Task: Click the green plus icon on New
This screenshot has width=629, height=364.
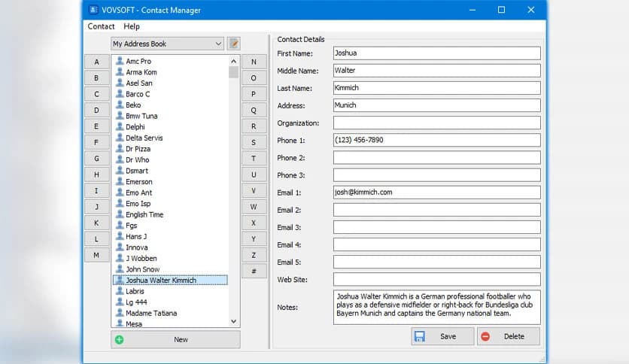Action: point(119,339)
